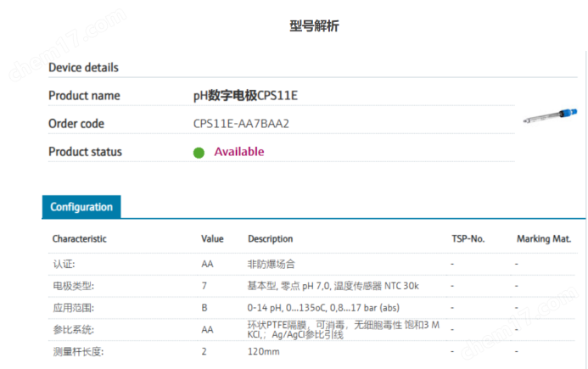Click value AA in the 认证 row
588x369 pixels.
coord(207,264)
